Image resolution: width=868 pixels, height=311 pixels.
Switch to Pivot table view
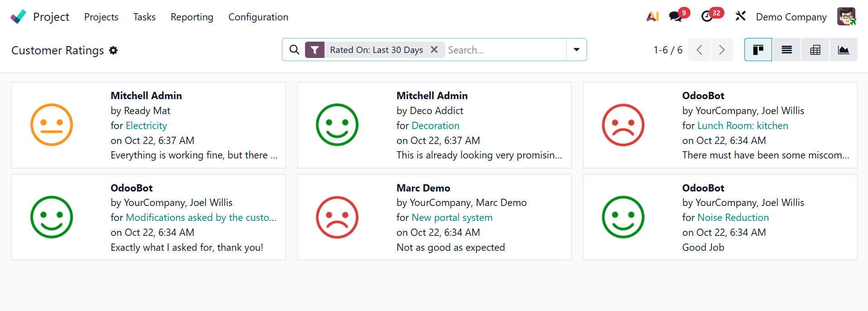(815, 50)
